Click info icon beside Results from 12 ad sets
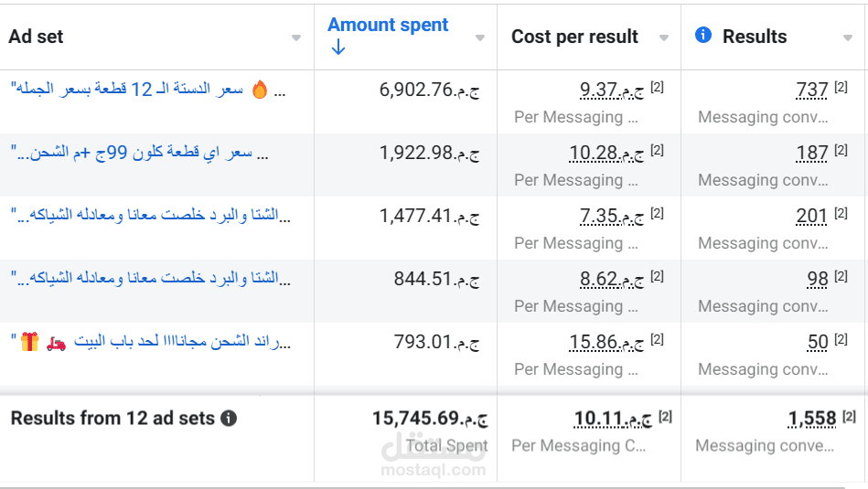This screenshot has width=868, height=489. click(x=229, y=419)
